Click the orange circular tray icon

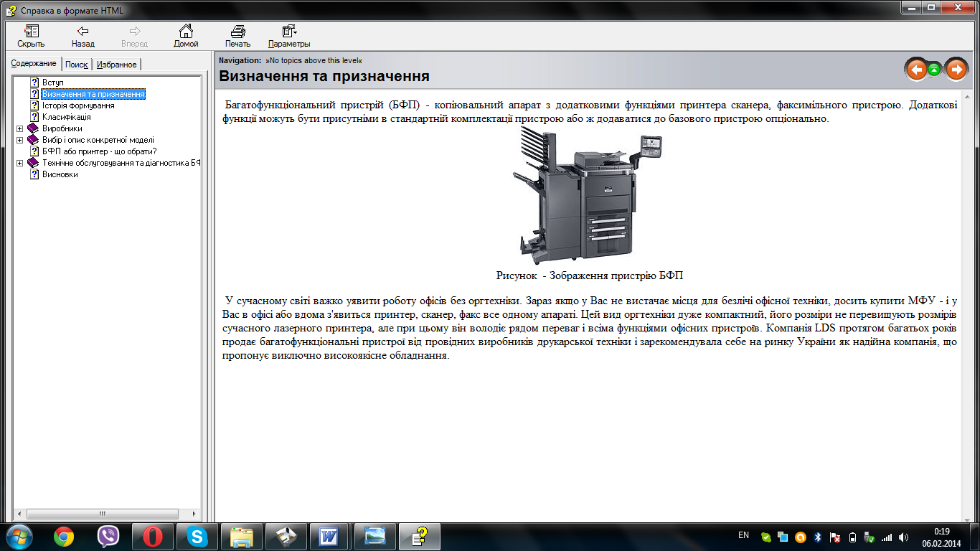coord(800,537)
